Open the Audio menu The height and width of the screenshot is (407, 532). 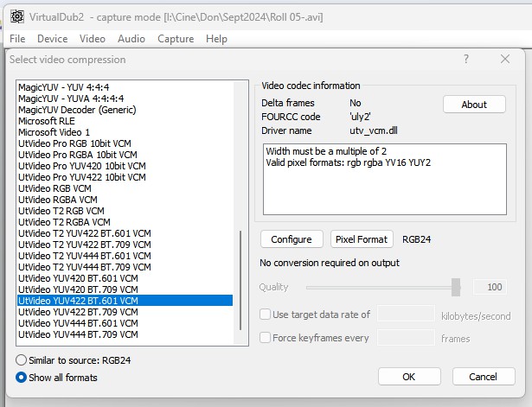pyautogui.click(x=131, y=39)
